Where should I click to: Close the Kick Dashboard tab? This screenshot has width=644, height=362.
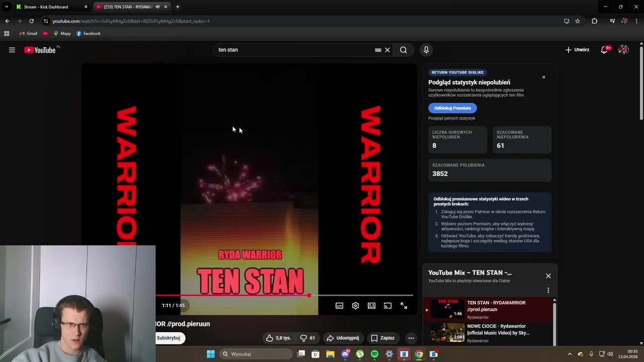86,7
